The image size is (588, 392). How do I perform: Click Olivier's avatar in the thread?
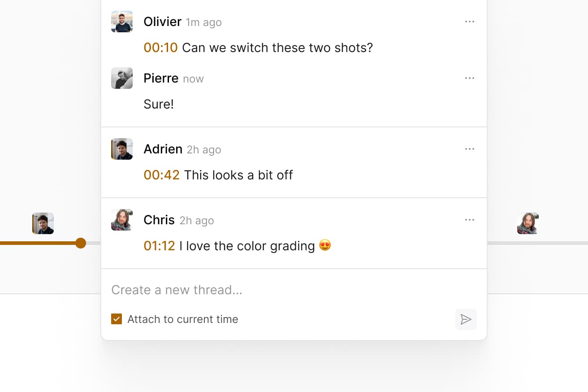[x=122, y=22]
